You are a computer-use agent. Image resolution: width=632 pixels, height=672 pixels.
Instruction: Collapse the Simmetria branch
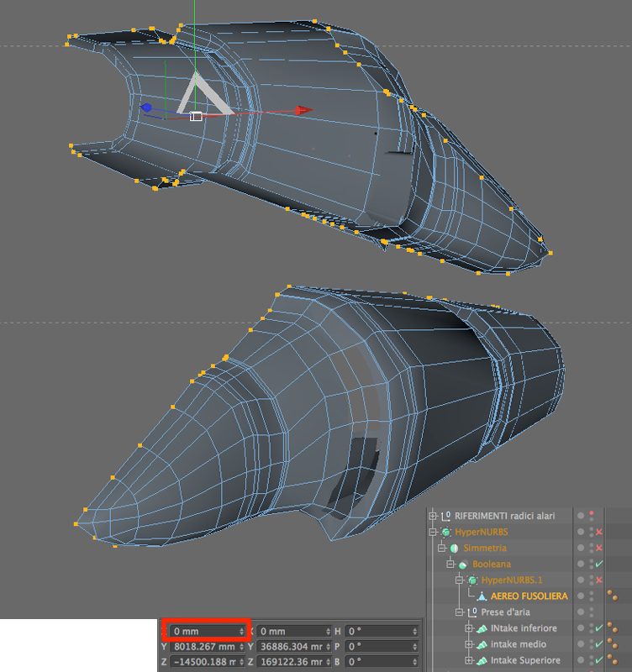coord(441,549)
